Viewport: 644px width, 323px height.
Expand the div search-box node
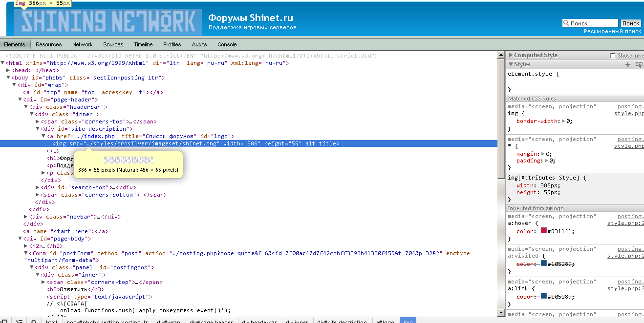click(38, 187)
